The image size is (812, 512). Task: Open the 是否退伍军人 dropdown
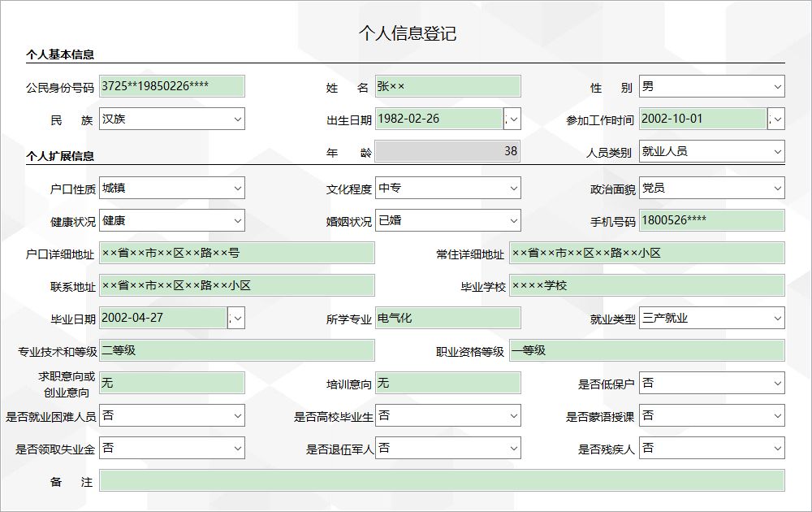(448, 448)
